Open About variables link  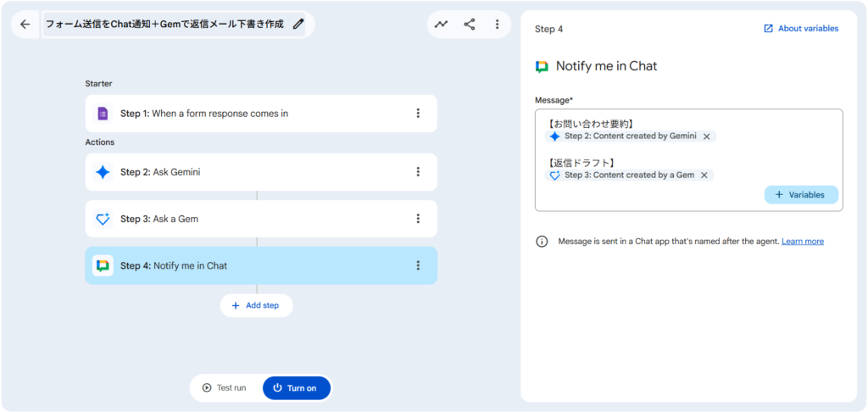pyautogui.click(x=801, y=29)
